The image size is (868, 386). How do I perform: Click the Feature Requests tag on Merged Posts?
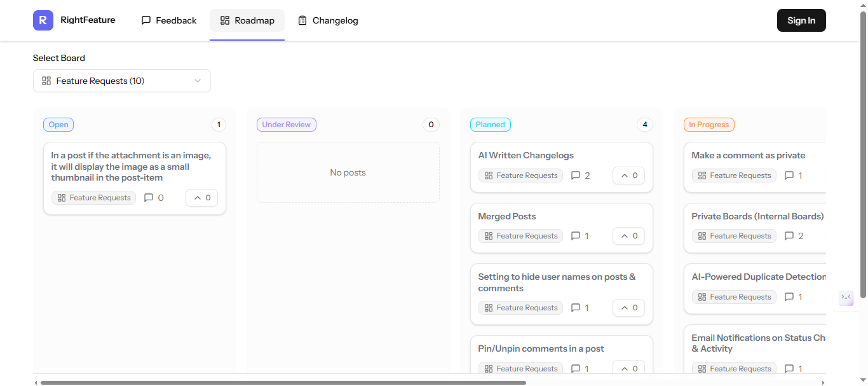click(x=520, y=235)
